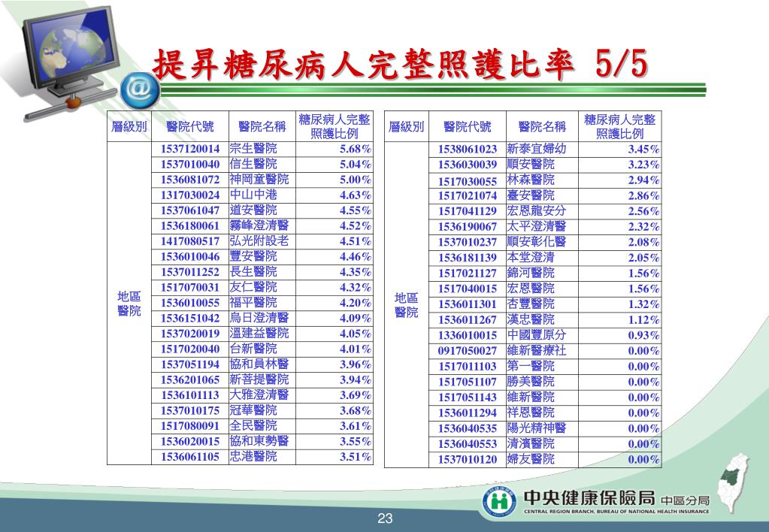Click the left table 地區醫院 level cell
The height and width of the screenshot is (532, 769).
point(129,304)
